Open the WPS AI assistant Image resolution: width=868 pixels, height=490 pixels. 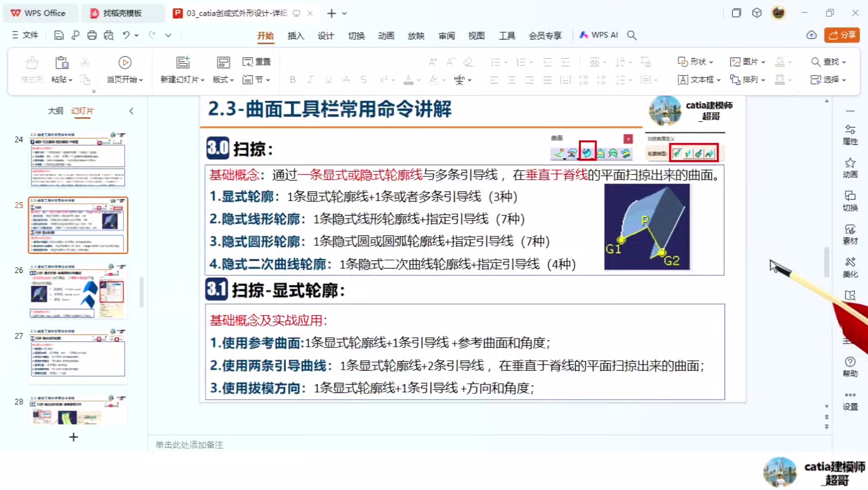[x=598, y=35]
